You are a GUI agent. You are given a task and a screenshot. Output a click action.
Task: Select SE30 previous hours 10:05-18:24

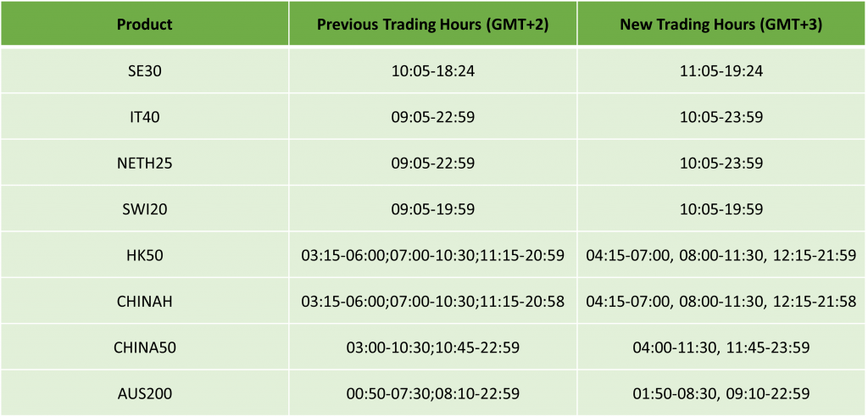tap(432, 71)
